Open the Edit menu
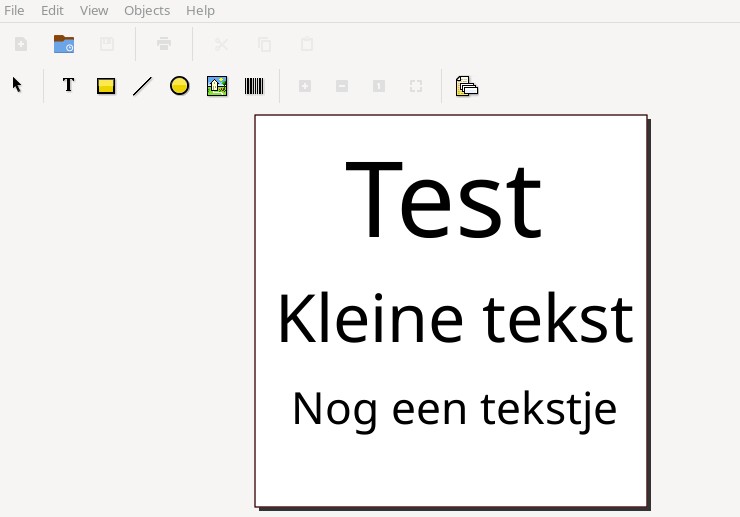740x517 pixels. [x=52, y=10]
